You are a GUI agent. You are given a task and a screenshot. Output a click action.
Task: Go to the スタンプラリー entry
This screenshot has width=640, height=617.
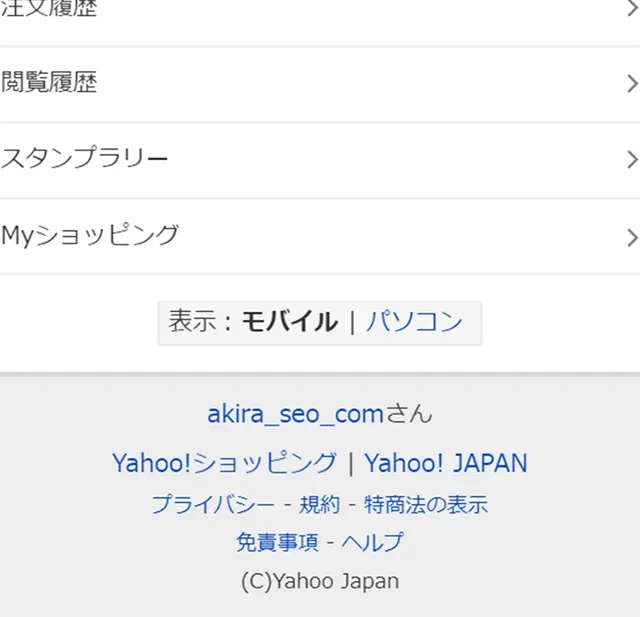(320, 160)
